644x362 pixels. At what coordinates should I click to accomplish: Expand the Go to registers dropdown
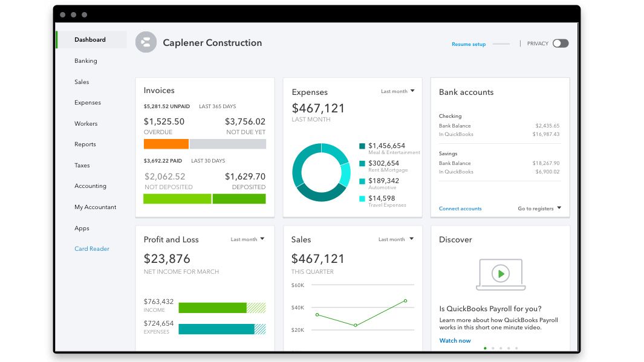point(538,207)
